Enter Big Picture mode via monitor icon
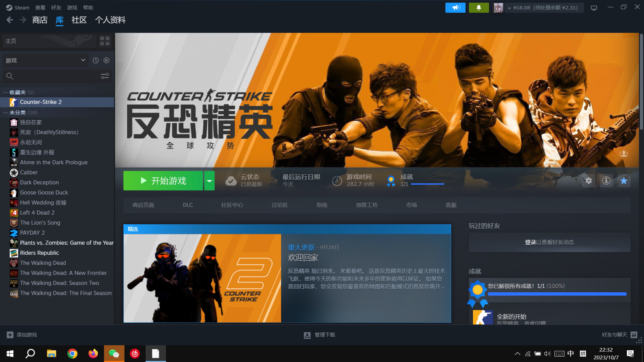 (594, 8)
